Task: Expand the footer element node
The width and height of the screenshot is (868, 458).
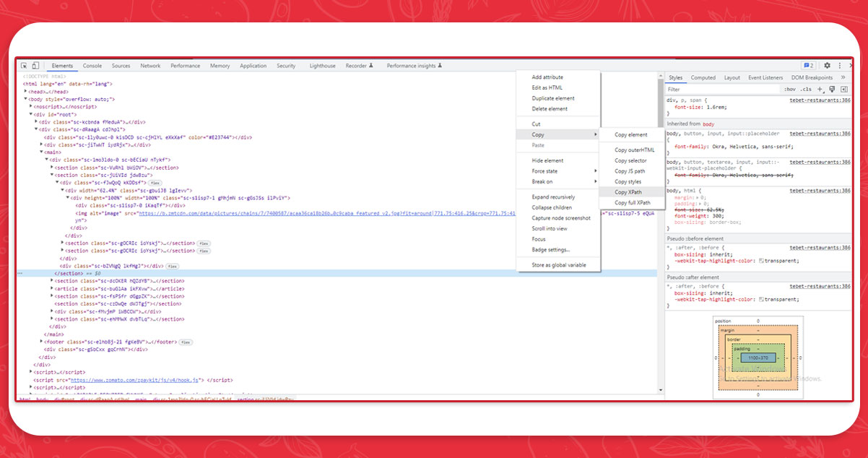Action: pos(42,342)
